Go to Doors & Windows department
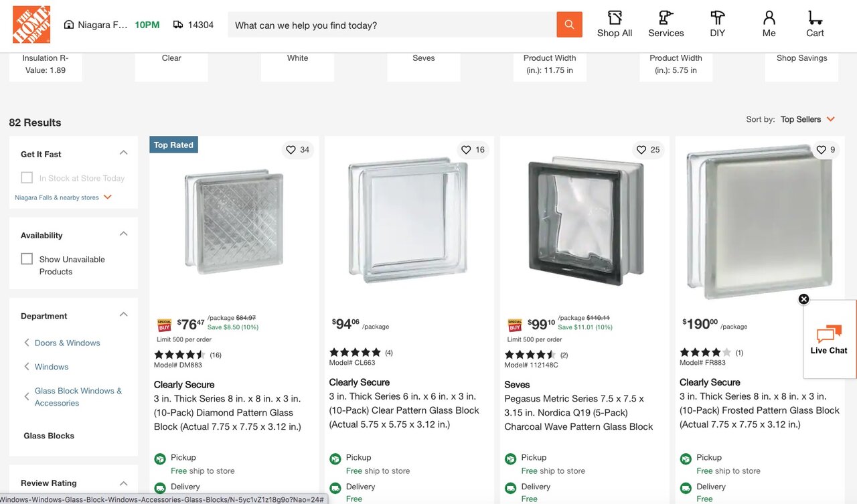 pos(67,343)
